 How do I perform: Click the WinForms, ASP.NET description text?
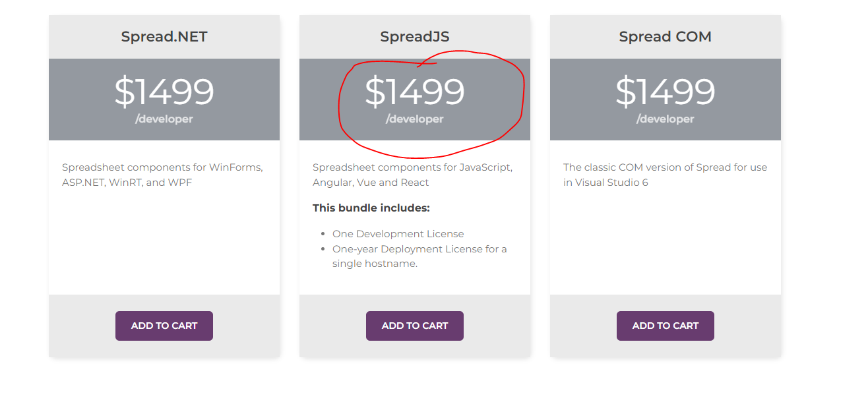(162, 175)
